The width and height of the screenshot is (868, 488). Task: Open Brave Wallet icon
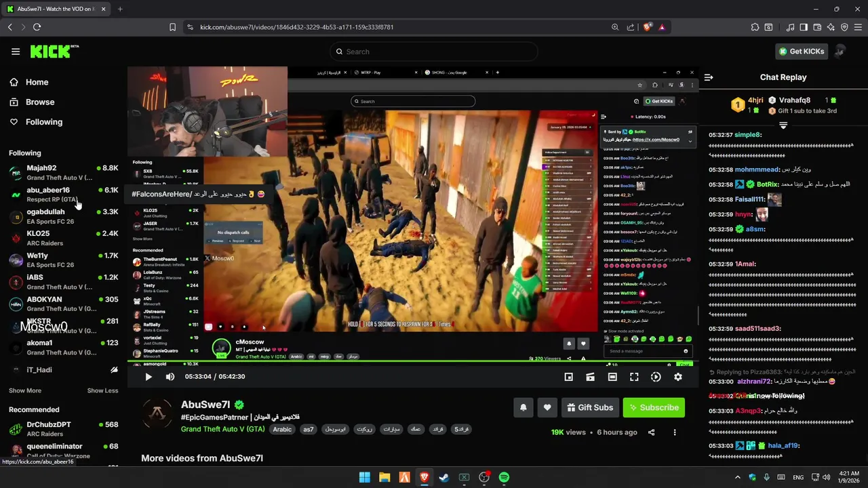click(817, 27)
